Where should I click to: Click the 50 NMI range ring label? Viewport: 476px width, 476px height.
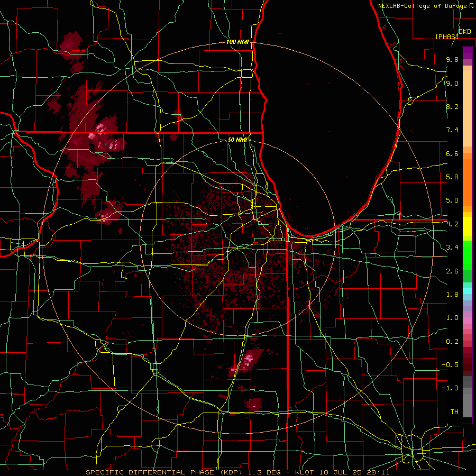click(237, 140)
